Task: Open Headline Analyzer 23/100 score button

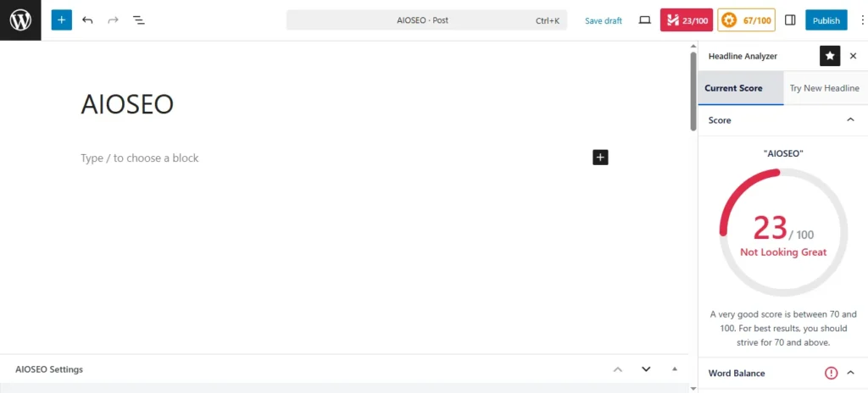Action: coord(687,20)
